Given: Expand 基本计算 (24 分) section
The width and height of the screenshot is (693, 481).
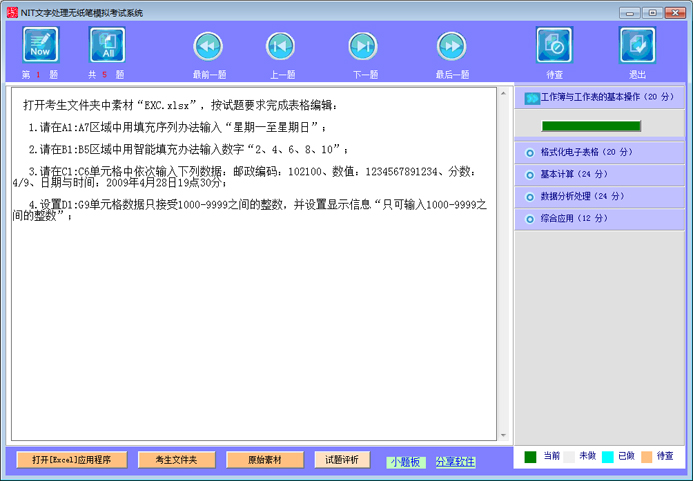Looking at the screenshot, I should click(x=599, y=175).
